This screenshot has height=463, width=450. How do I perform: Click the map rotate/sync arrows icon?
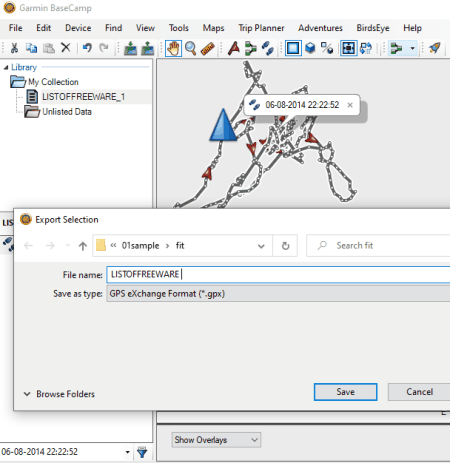click(366, 48)
